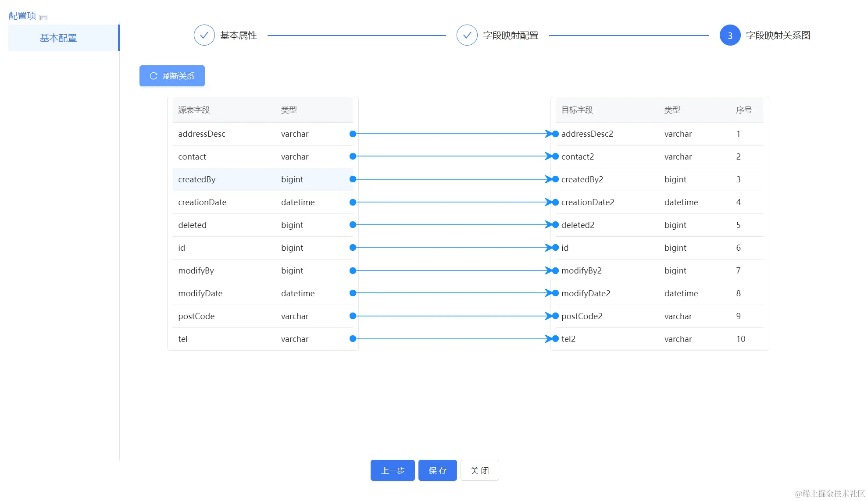Click source connector dot of tel row
Image resolution: width=868 pixels, height=501 pixels.
pos(353,339)
